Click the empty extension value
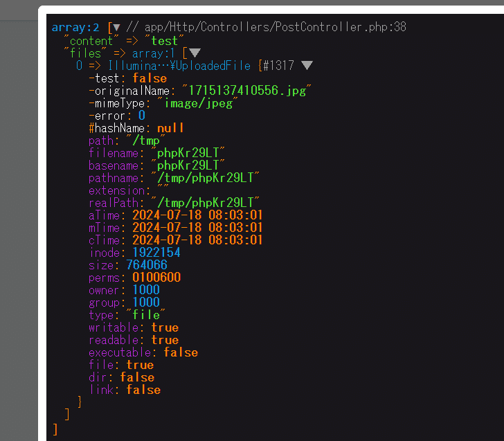The height and width of the screenshot is (441, 504). (163, 187)
